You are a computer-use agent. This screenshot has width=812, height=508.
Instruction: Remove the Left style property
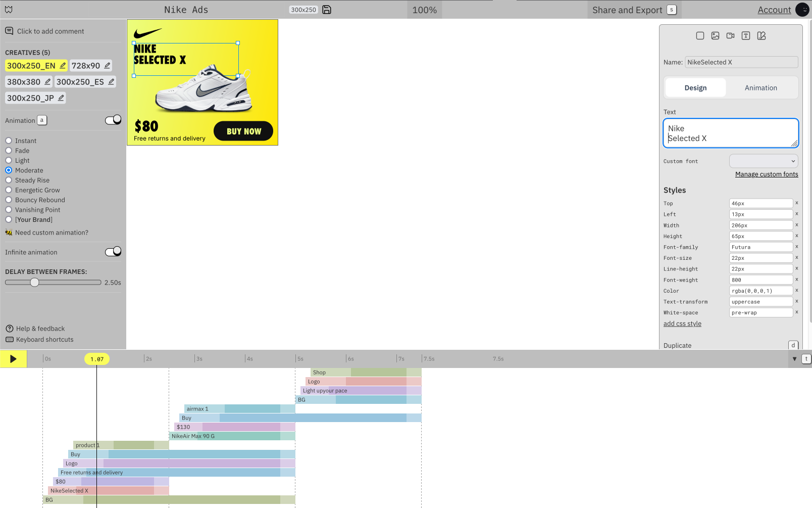pyautogui.click(x=797, y=214)
